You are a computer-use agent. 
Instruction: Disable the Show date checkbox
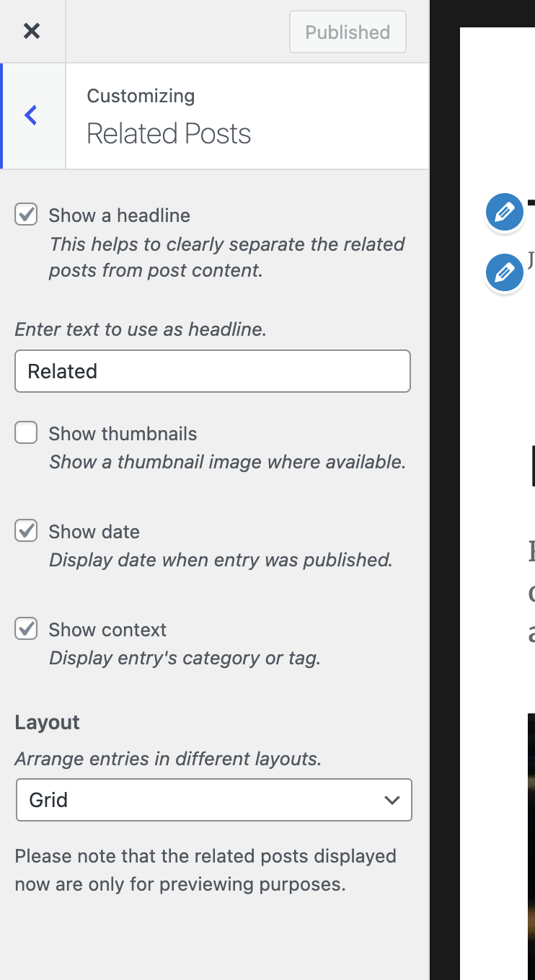coord(27,531)
